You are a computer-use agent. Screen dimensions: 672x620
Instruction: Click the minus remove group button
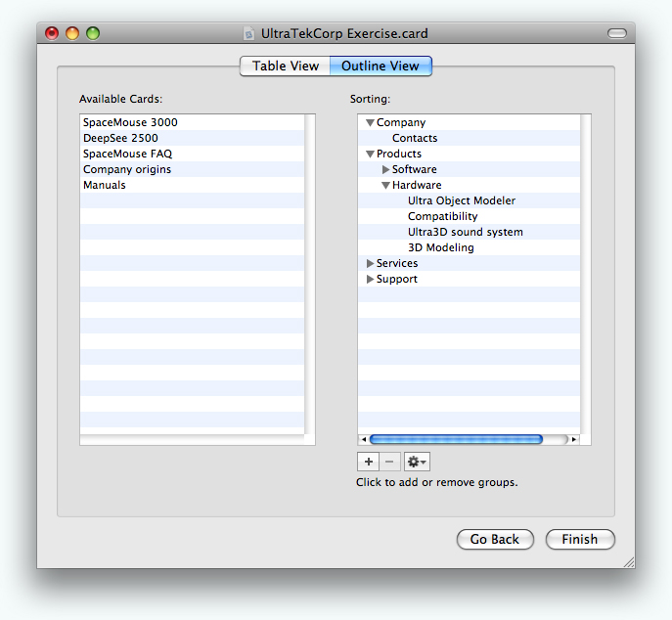pos(389,462)
